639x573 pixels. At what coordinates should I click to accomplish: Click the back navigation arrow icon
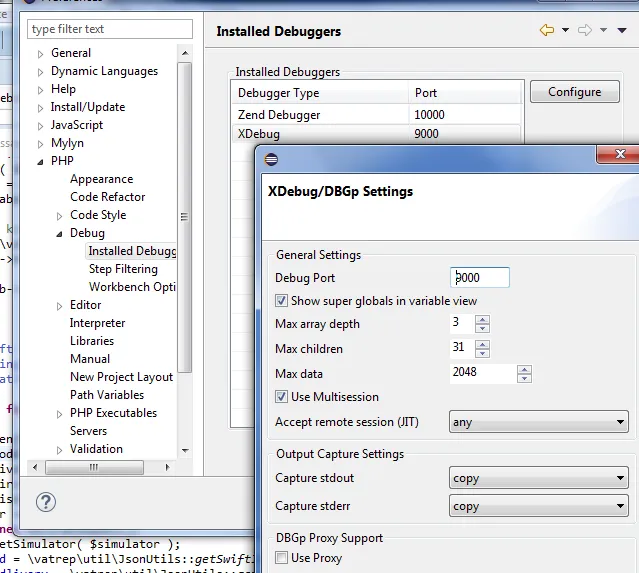pos(546,30)
